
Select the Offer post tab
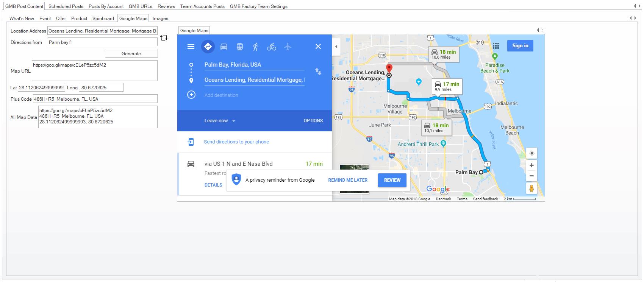point(61,18)
